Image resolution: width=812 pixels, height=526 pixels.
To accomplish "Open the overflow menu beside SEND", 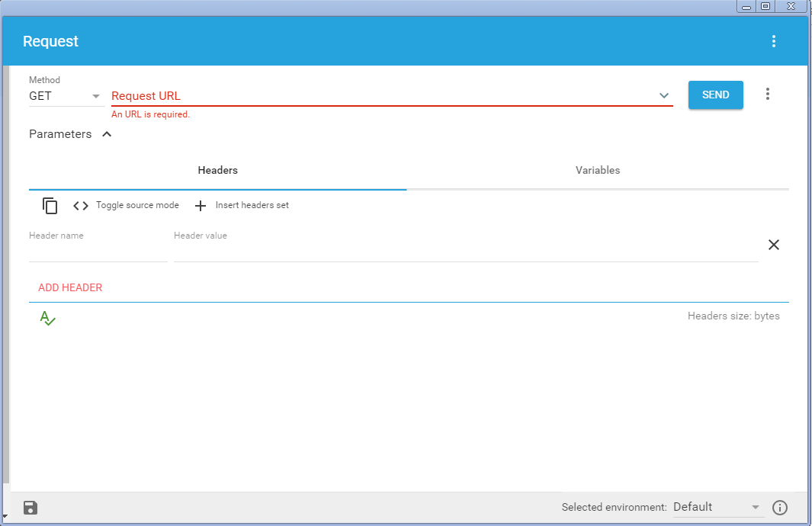I will point(767,93).
